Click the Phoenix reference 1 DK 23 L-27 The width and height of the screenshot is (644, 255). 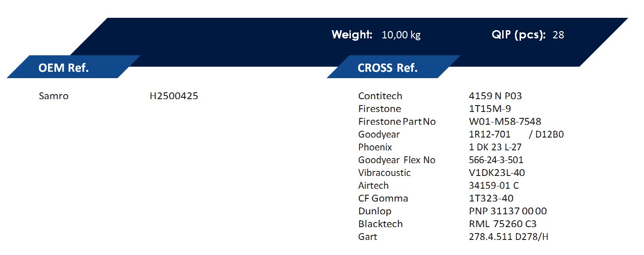click(495, 147)
